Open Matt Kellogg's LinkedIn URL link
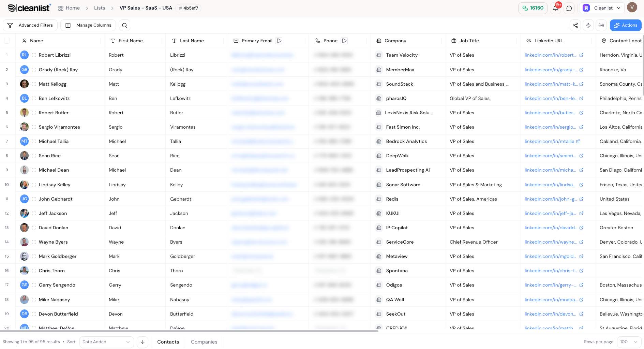 551,84
